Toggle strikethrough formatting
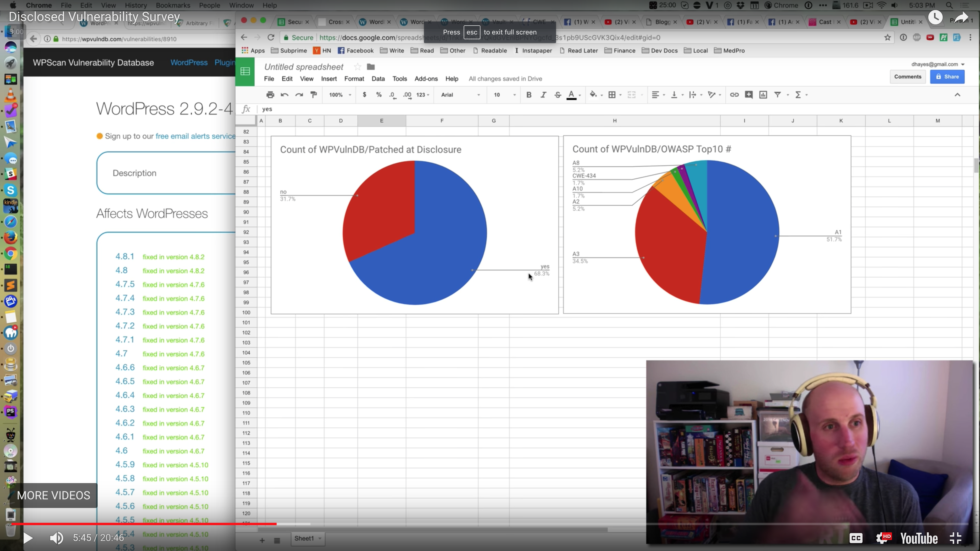This screenshot has width=980, height=551. pos(558,95)
